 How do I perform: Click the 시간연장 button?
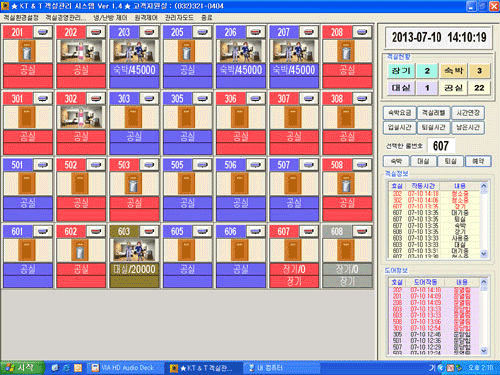[x=468, y=113]
